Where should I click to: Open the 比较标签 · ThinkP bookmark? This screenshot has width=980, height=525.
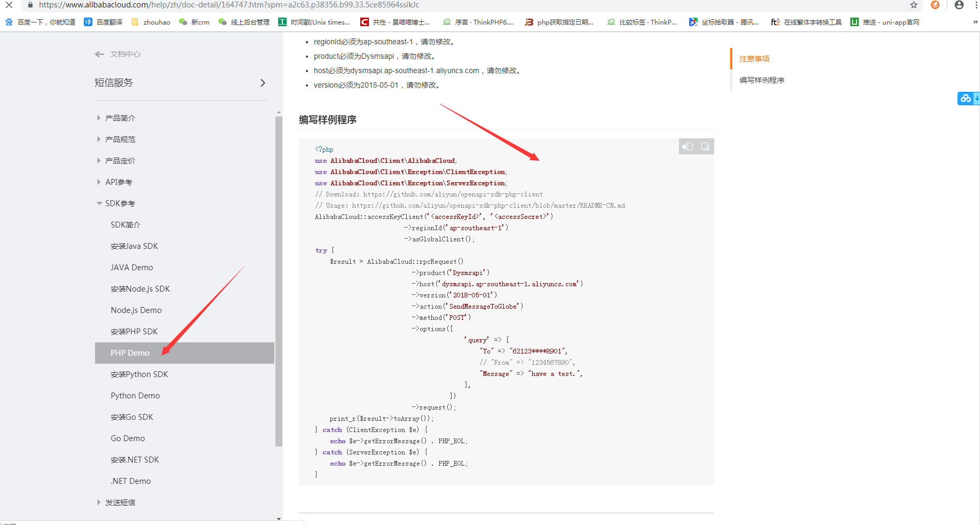(x=642, y=22)
